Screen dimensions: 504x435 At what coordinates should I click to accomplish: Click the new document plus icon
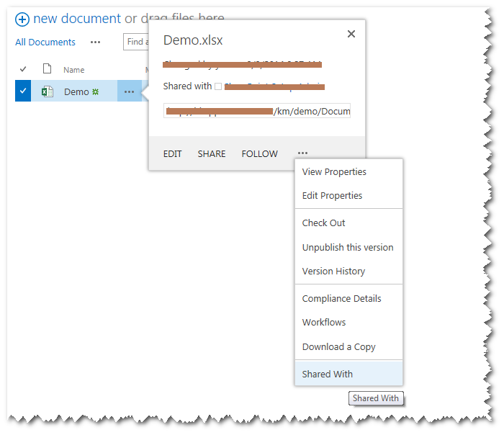(x=22, y=19)
